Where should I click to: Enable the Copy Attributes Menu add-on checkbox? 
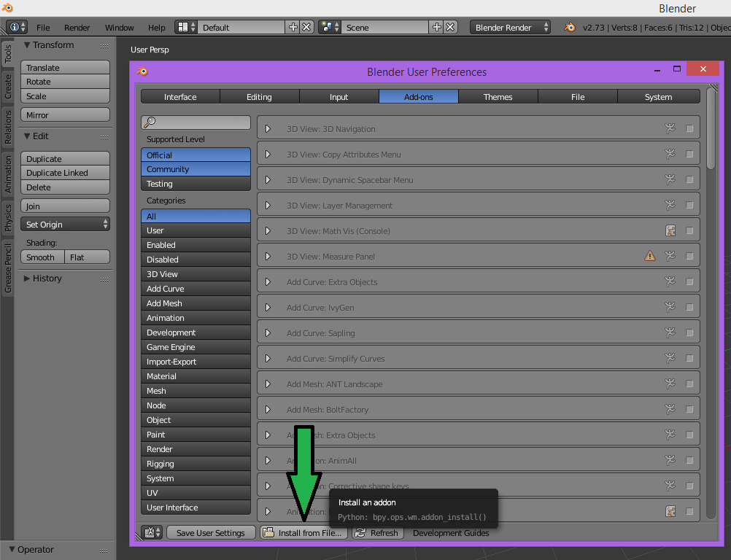pyautogui.click(x=689, y=154)
